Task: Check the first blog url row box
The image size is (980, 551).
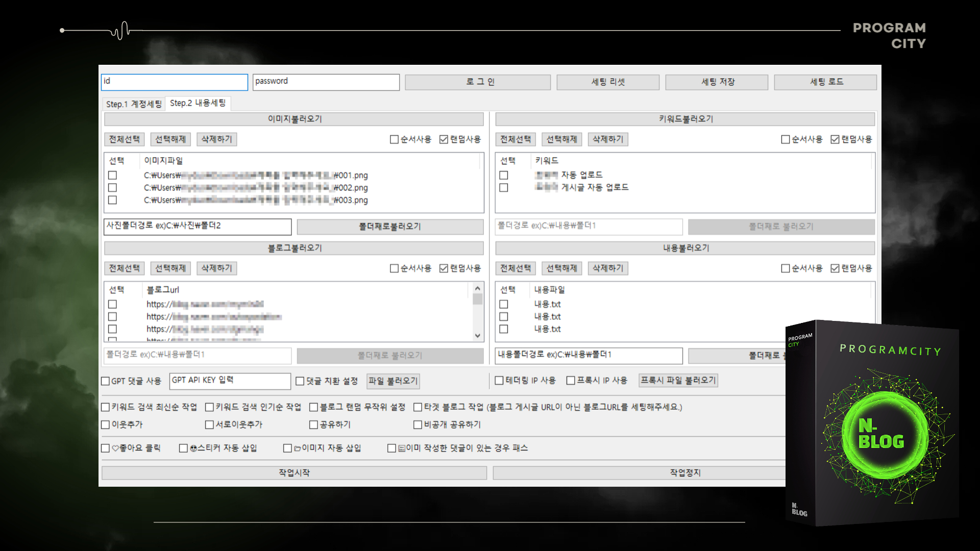Action: [112, 305]
